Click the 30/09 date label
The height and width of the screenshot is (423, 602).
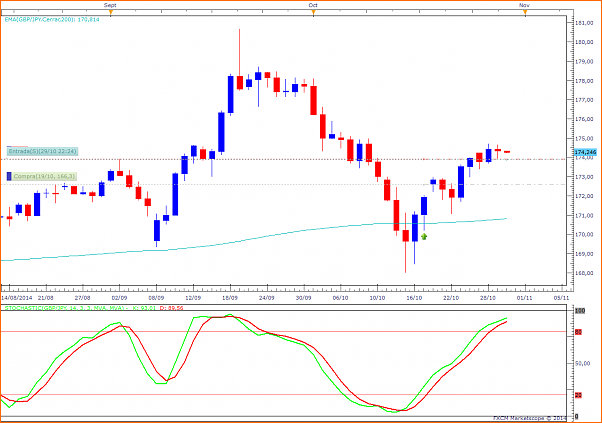tap(304, 298)
